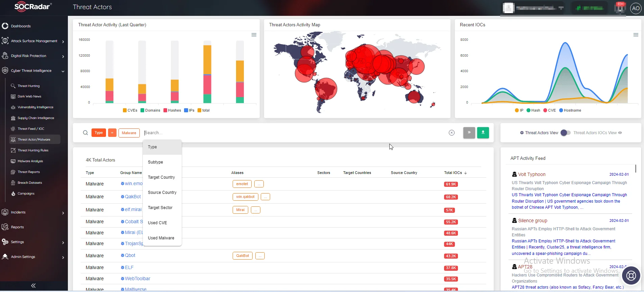Click the search magnifier icon
The width and height of the screenshot is (644, 292).
coord(85,133)
